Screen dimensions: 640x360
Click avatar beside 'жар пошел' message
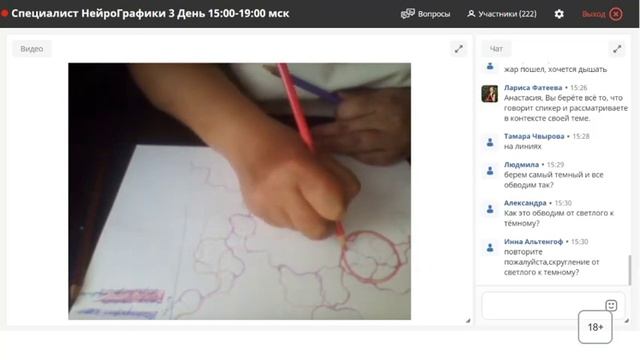(490, 66)
